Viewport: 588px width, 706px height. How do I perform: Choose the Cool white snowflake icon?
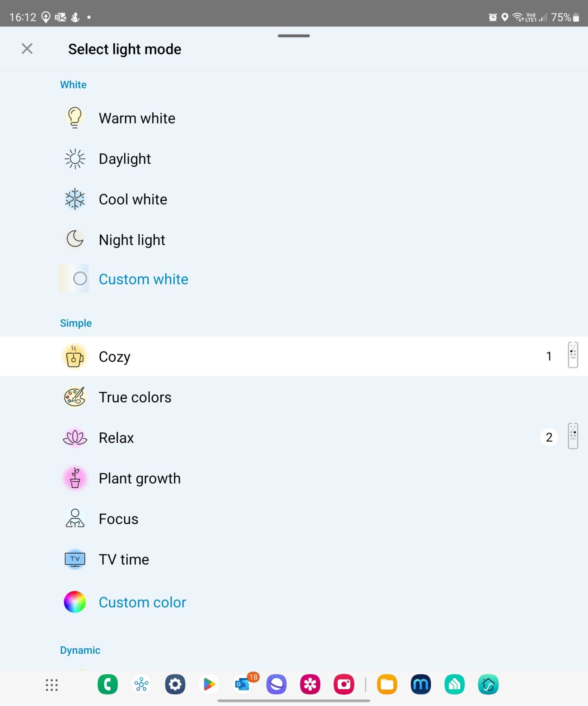pyautogui.click(x=75, y=199)
